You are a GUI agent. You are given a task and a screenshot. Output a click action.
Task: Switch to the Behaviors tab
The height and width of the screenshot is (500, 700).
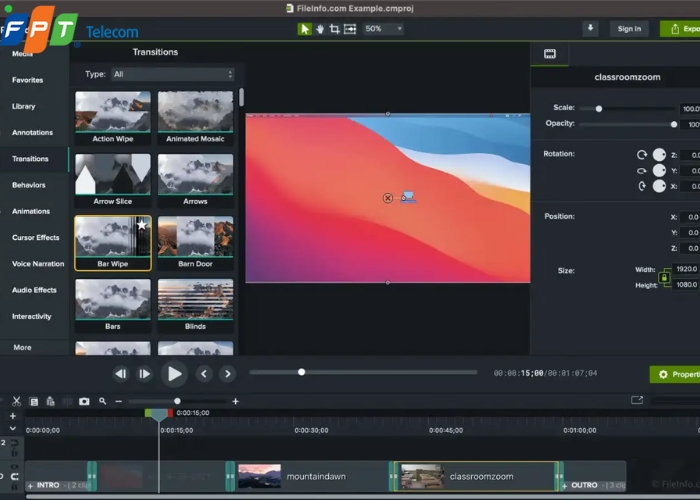pyautogui.click(x=29, y=185)
